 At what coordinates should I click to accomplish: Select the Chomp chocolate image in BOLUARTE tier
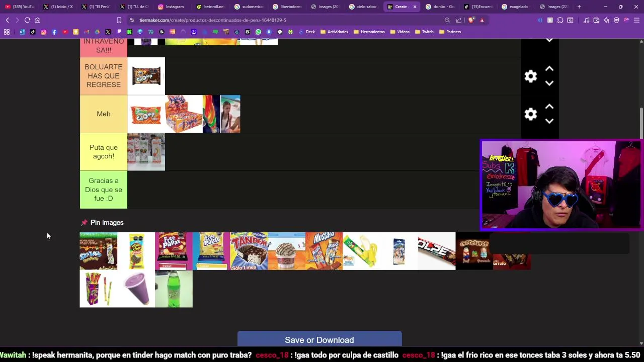(146, 76)
